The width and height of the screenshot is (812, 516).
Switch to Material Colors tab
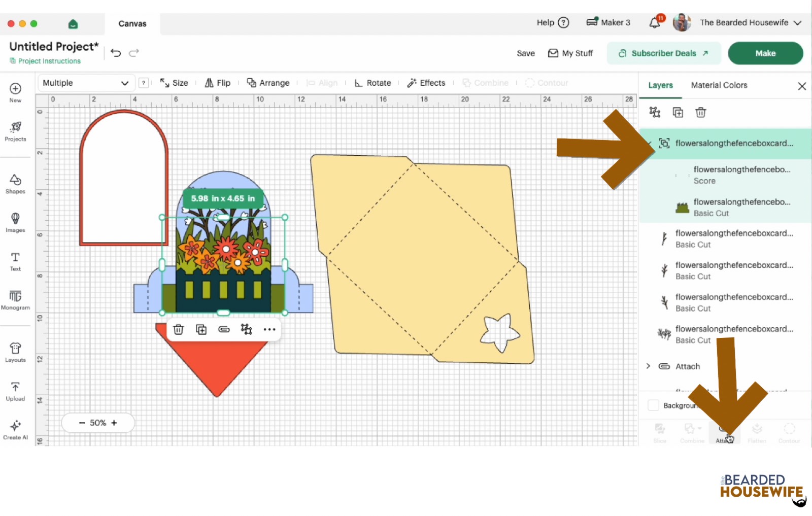tap(719, 85)
